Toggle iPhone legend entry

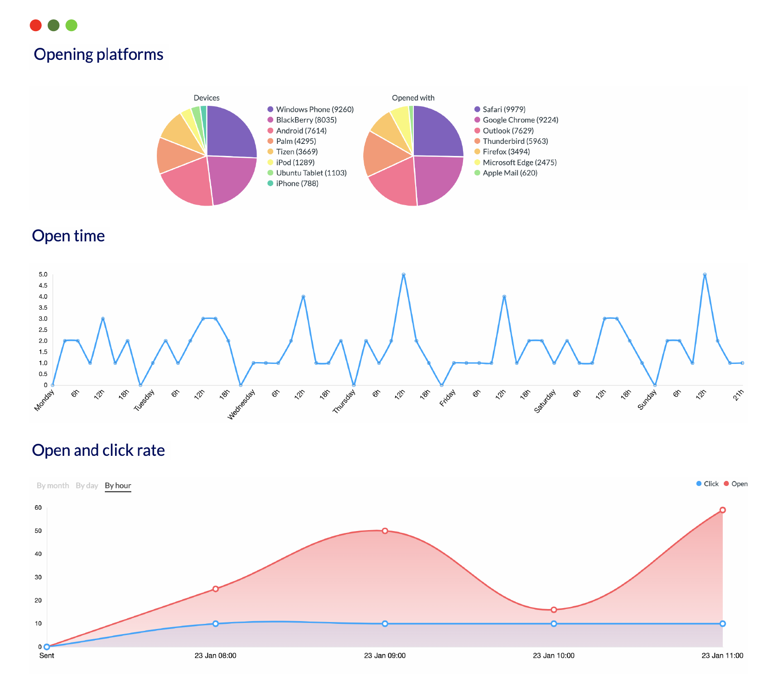click(x=293, y=183)
